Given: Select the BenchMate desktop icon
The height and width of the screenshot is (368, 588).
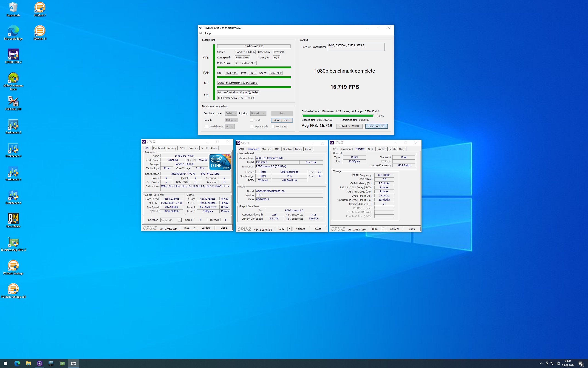Looking at the screenshot, I should pyautogui.click(x=13, y=220).
